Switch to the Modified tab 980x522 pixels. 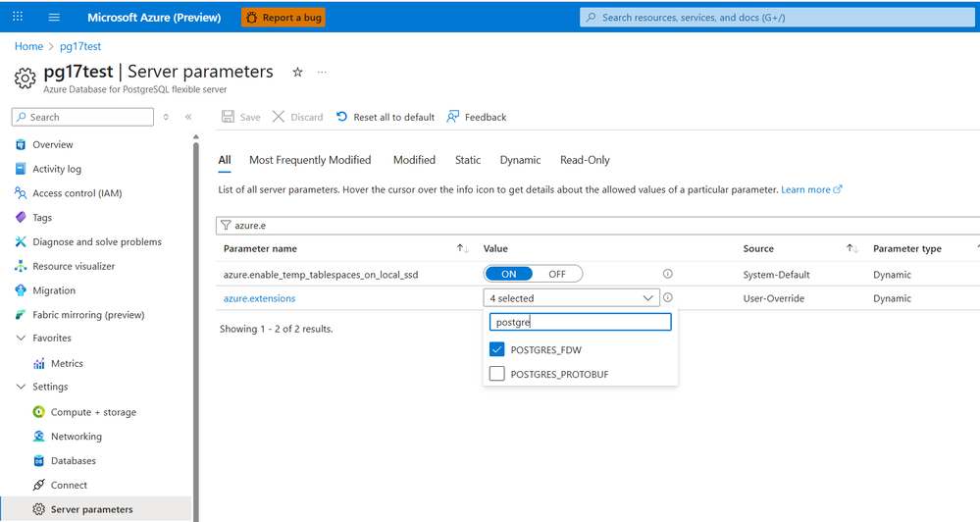(414, 160)
